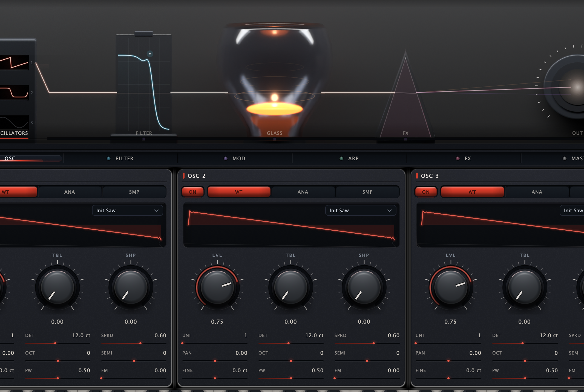Viewport: 584px width, 392px height.
Task: Click OSC 2 DET value 12.0 ct
Action: (314, 335)
